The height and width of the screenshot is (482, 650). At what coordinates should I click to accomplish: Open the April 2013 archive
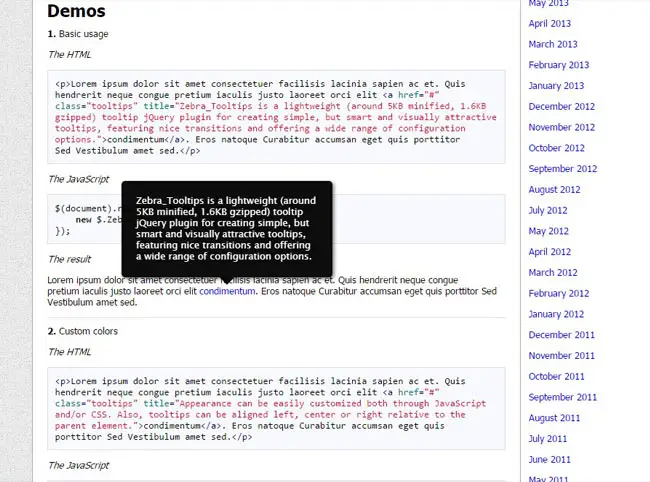pos(550,24)
